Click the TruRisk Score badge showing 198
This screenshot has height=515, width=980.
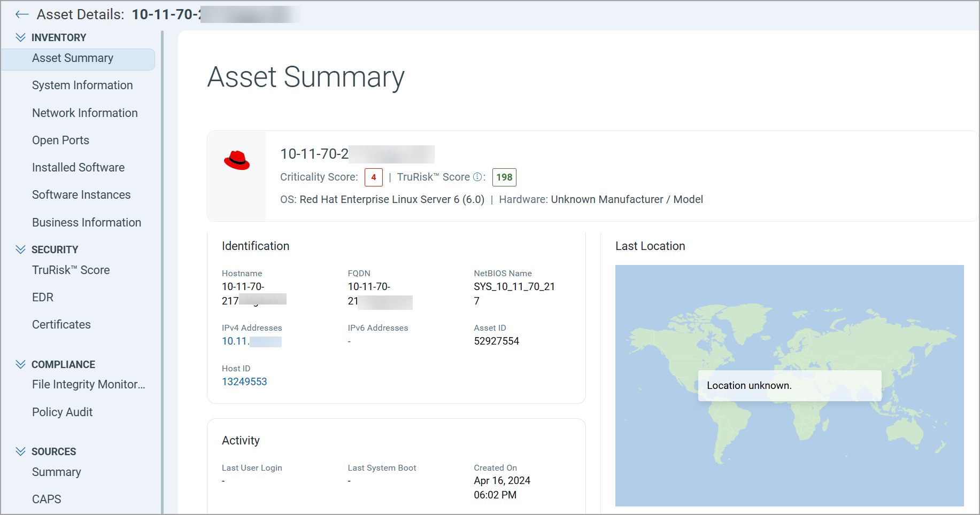click(x=504, y=177)
